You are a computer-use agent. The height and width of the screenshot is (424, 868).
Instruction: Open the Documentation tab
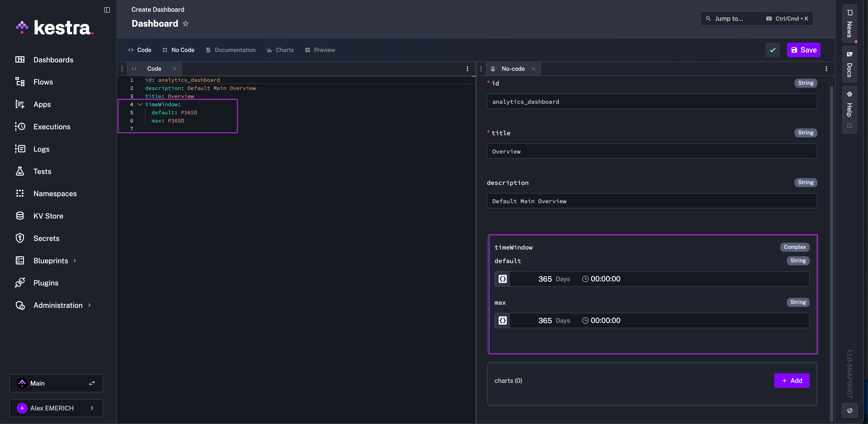pos(231,50)
